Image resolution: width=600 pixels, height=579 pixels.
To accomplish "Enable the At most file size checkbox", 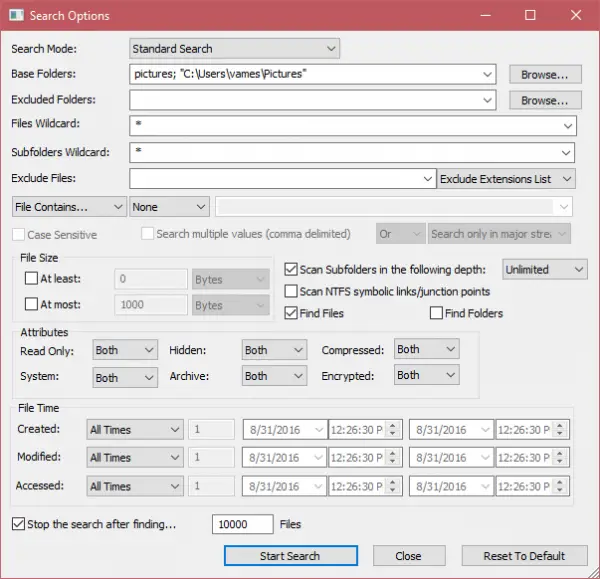I will (x=30, y=305).
